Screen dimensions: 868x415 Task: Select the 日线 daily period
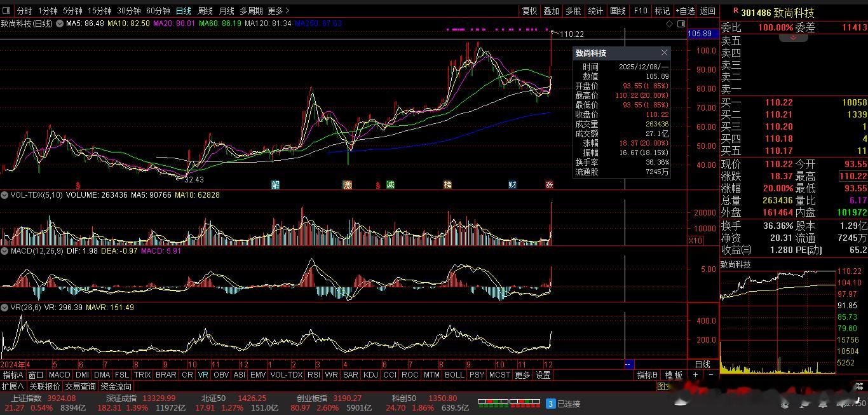tap(183, 11)
